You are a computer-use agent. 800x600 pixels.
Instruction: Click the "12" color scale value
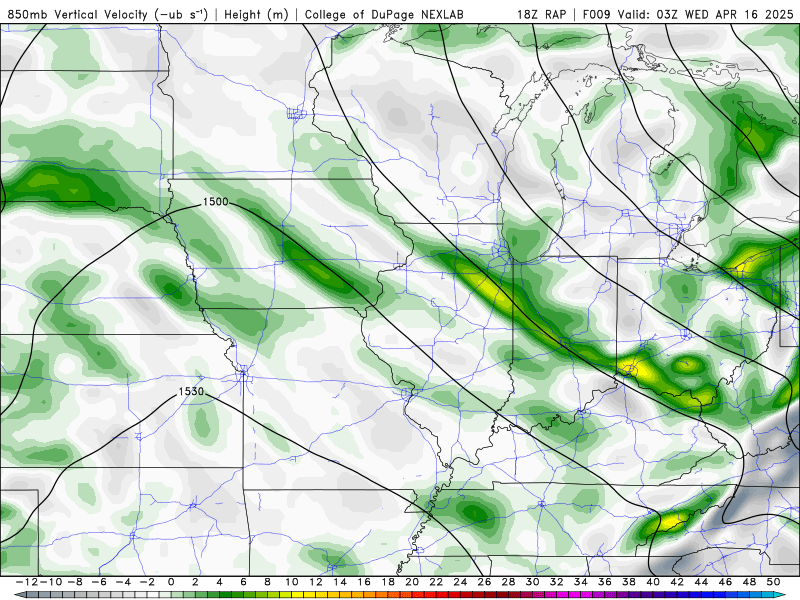(316, 582)
